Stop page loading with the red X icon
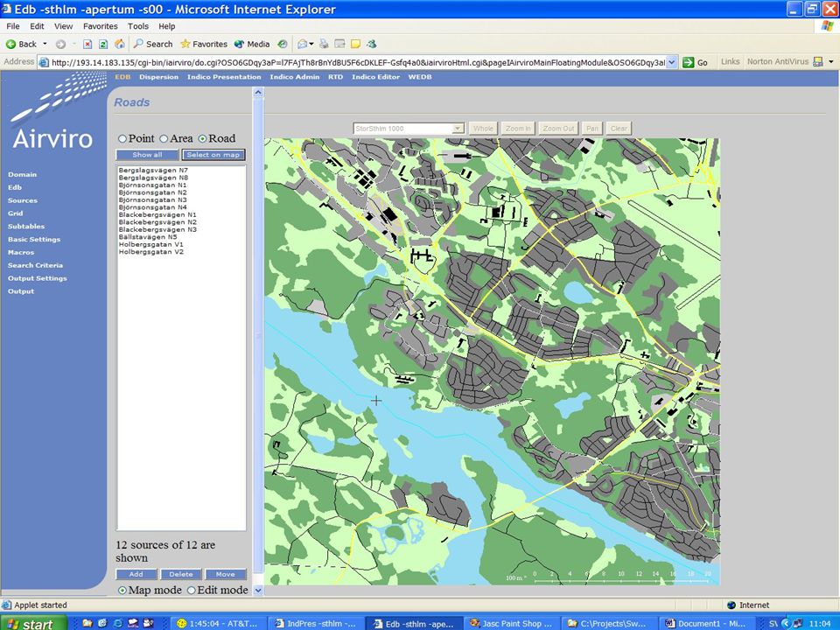This screenshot has width=840, height=630. pos(87,44)
